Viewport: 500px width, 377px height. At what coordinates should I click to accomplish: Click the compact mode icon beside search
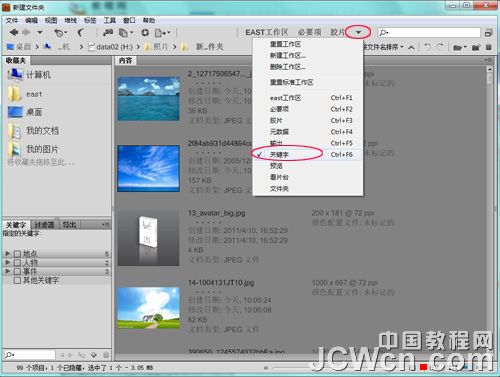point(488,33)
